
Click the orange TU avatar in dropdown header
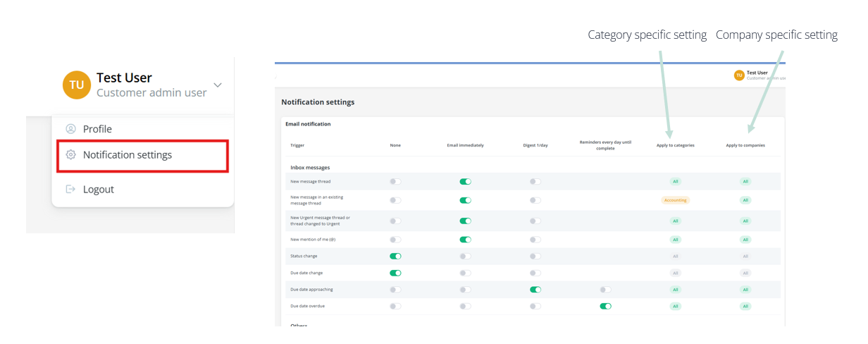coord(77,85)
